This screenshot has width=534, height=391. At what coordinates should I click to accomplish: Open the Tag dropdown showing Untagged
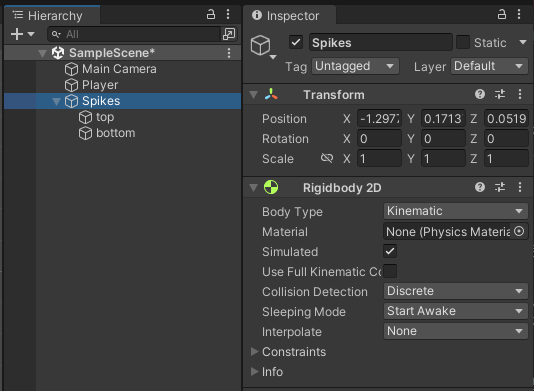click(355, 66)
